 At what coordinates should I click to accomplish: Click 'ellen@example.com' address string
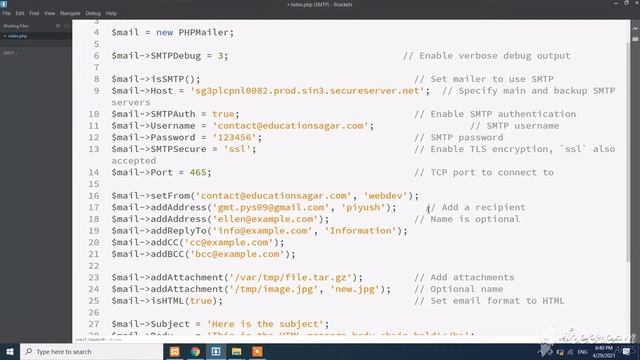click(x=265, y=219)
